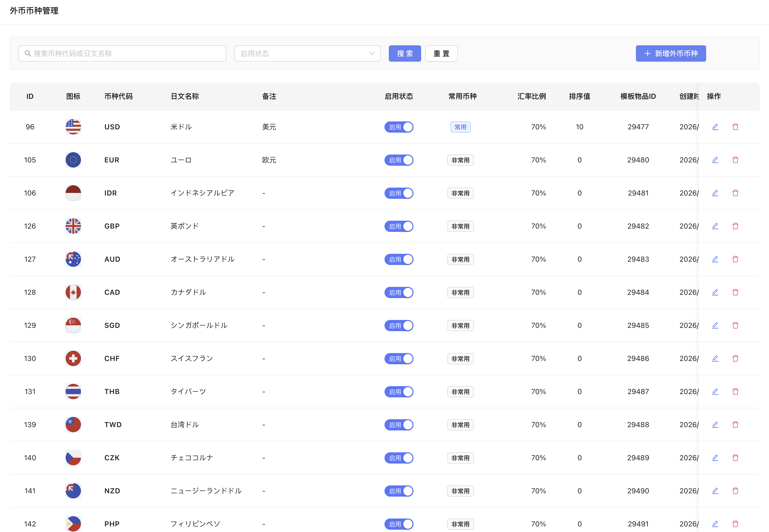Delete the PHP currency row
The width and height of the screenshot is (769, 532).
point(735,524)
